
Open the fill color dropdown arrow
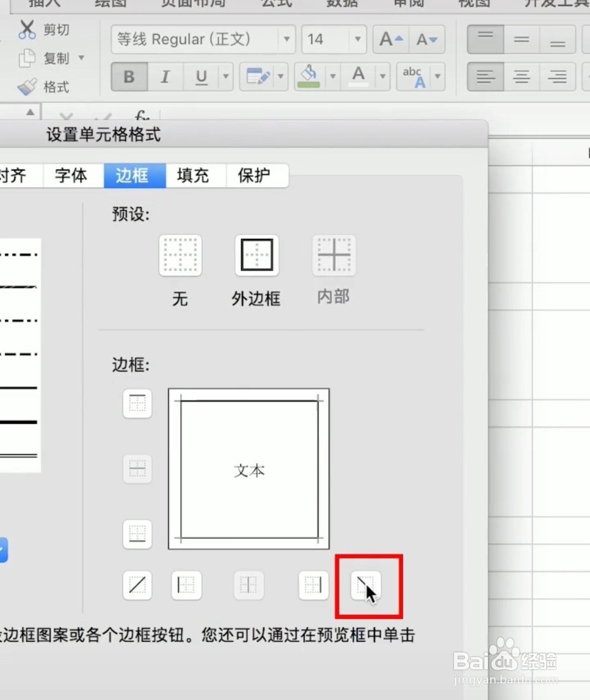[333, 76]
